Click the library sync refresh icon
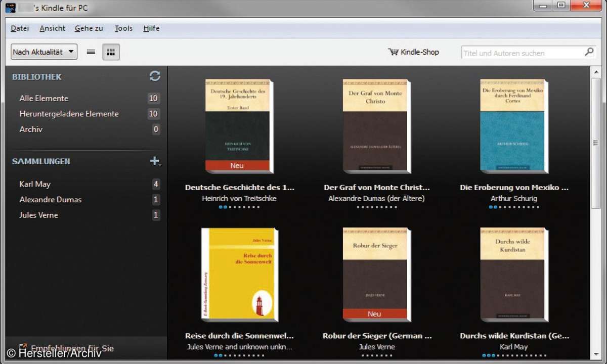This screenshot has width=607, height=364. (x=155, y=76)
